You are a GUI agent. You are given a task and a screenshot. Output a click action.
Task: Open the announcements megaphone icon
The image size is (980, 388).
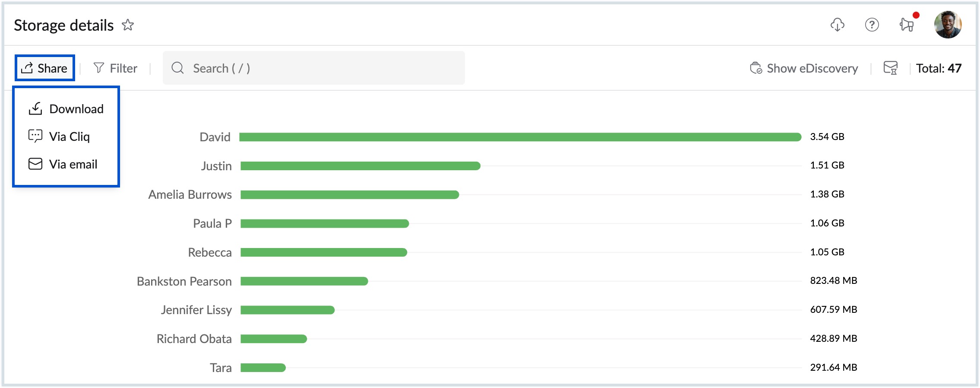pos(907,25)
